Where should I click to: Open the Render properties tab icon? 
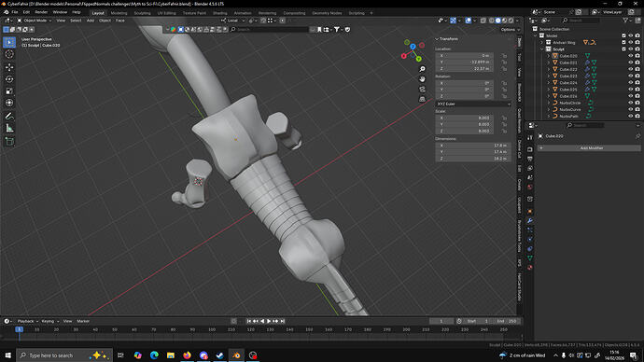point(530,149)
